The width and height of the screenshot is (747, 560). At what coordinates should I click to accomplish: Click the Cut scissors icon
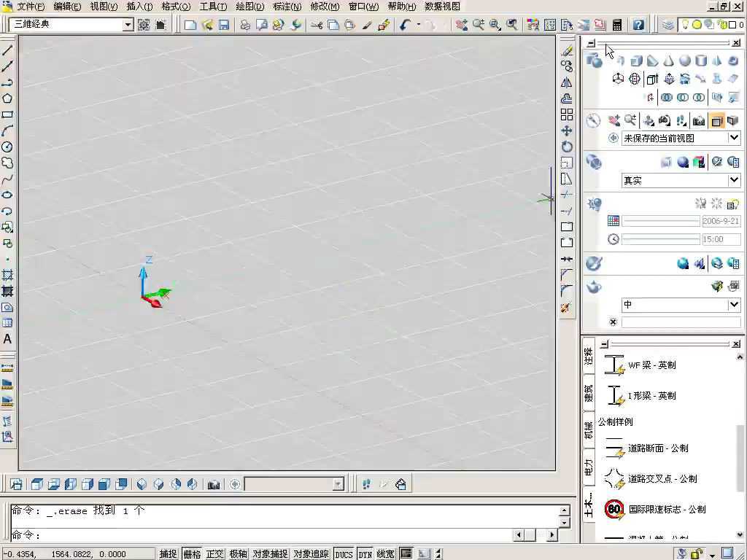pyautogui.click(x=317, y=25)
